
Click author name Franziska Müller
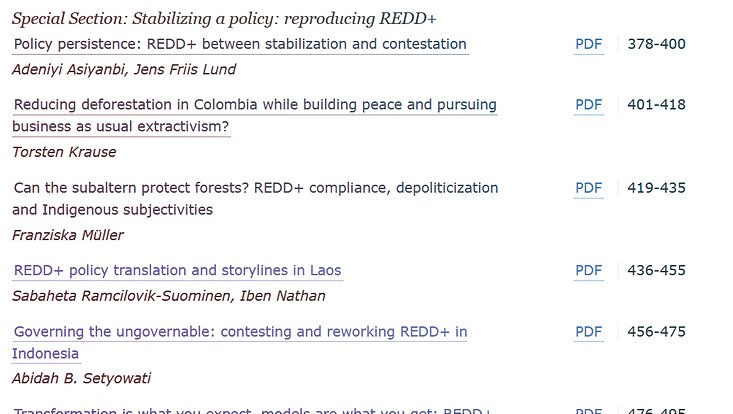click(68, 235)
